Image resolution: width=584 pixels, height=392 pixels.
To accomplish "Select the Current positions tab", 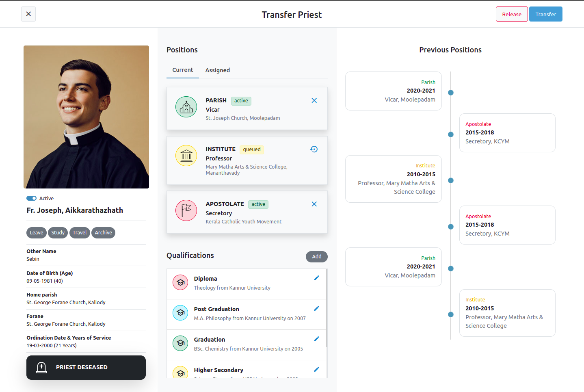I will coord(183,70).
